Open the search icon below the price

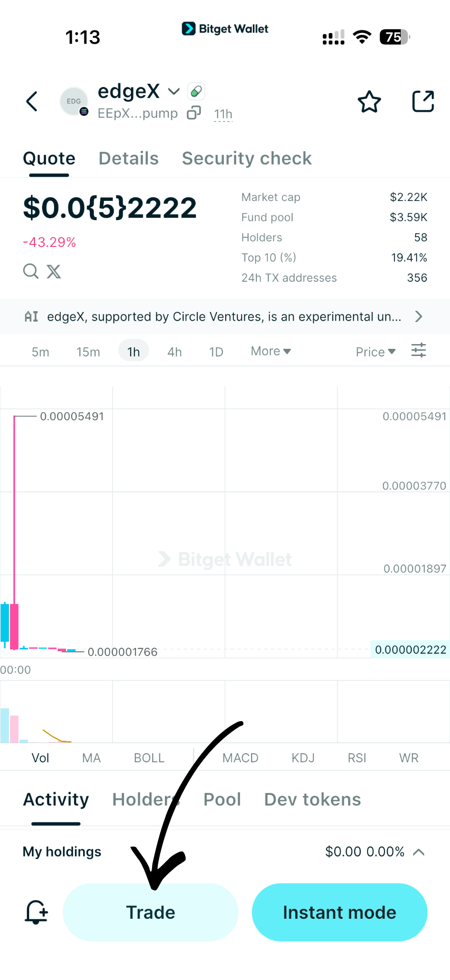[30, 271]
